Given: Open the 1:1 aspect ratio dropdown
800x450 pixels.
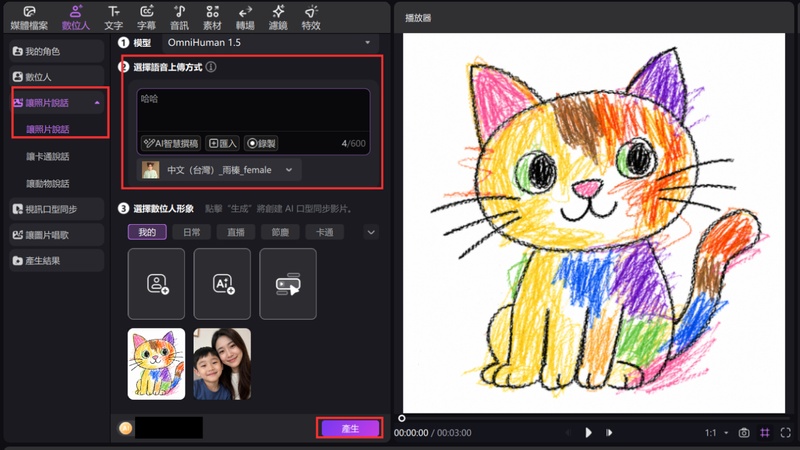Looking at the screenshot, I should pos(716,433).
